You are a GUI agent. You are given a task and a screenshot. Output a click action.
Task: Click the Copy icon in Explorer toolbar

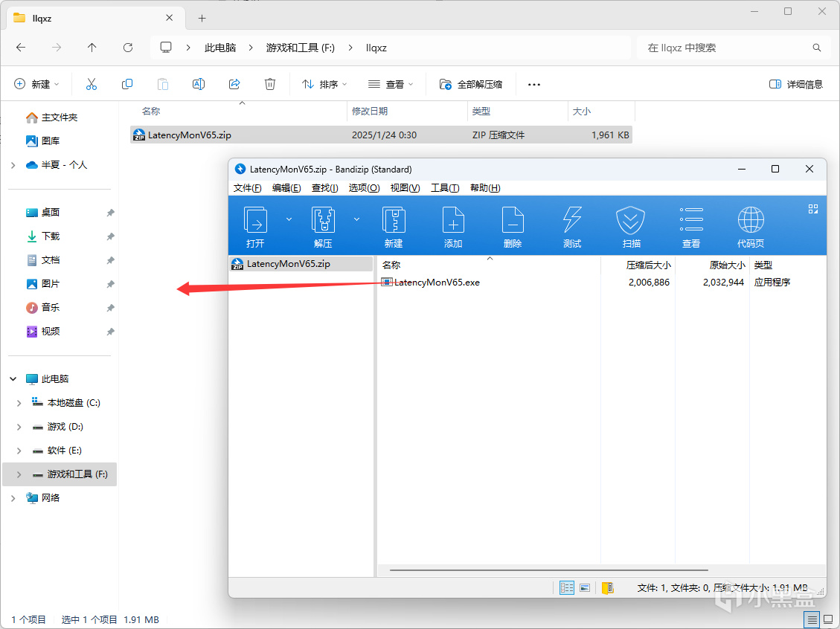coord(127,84)
